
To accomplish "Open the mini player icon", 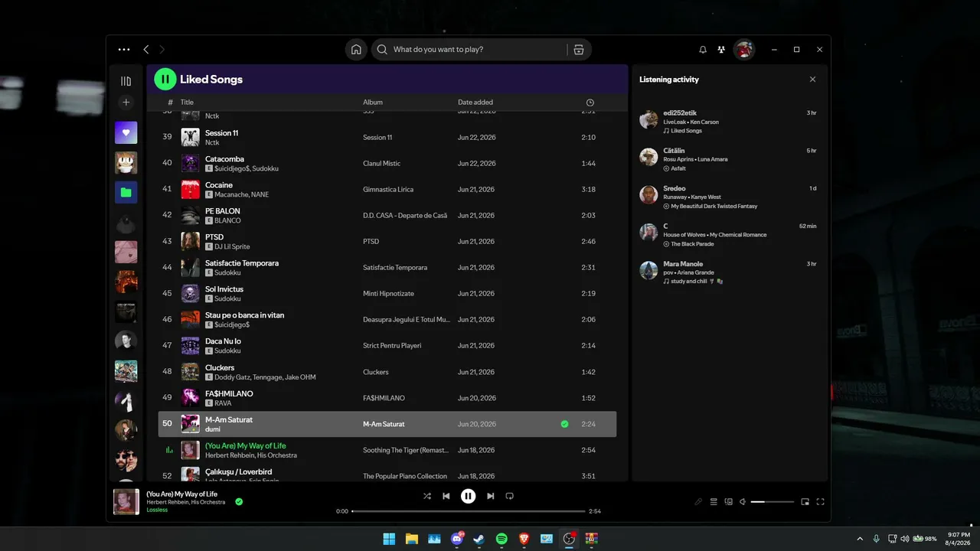I will click(x=805, y=502).
